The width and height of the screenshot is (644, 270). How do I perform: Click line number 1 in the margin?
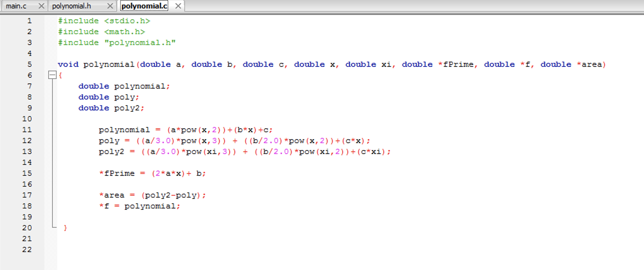point(29,21)
